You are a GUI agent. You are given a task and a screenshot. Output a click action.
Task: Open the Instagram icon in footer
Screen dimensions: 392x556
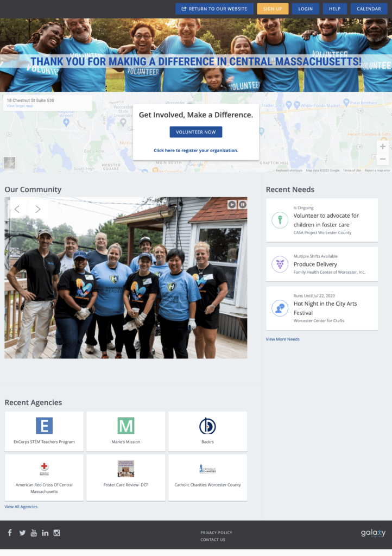56,533
